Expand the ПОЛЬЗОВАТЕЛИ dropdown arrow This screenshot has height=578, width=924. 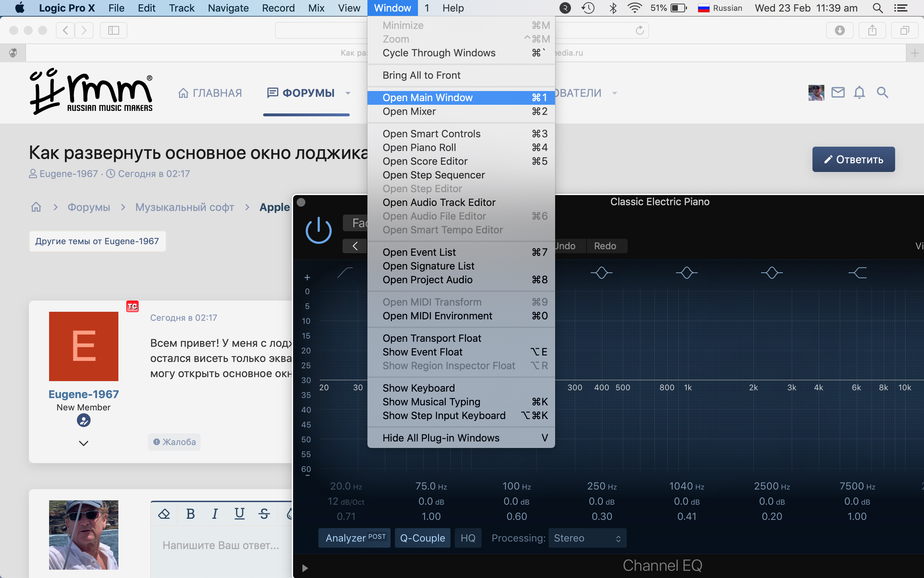pos(614,93)
